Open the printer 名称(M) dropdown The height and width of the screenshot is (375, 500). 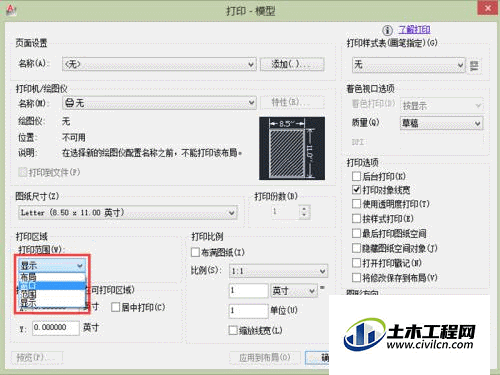click(159, 103)
